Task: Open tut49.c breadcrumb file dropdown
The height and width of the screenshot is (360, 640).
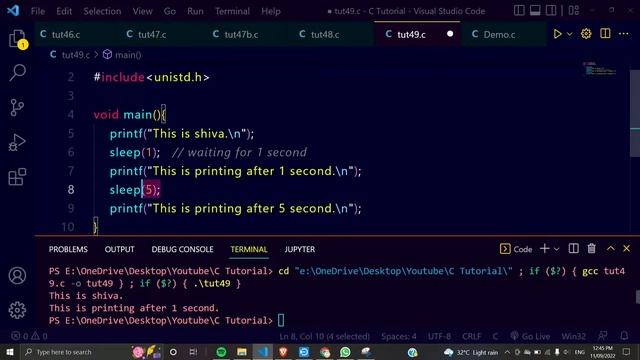Action: 70,55
